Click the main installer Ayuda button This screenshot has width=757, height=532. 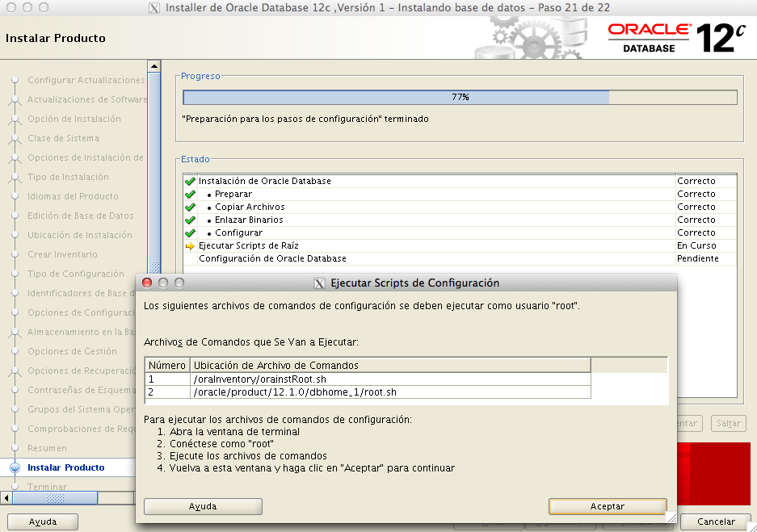click(x=43, y=522)
